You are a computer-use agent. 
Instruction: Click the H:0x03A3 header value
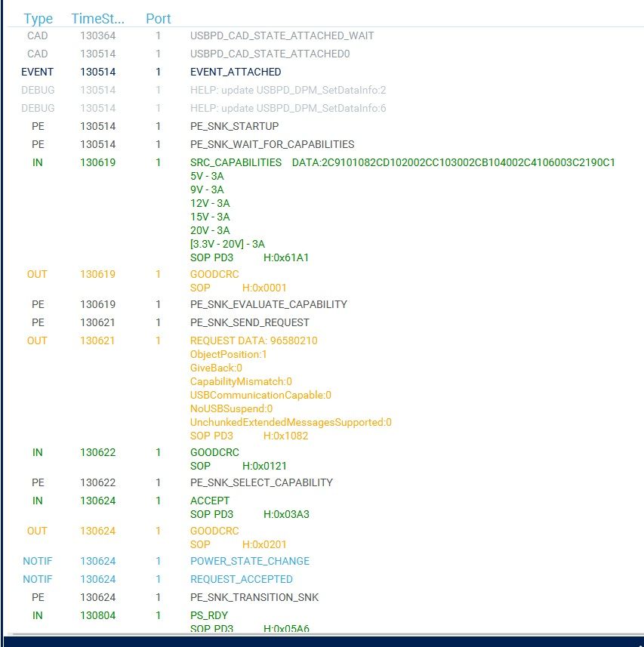pos(286,515)
